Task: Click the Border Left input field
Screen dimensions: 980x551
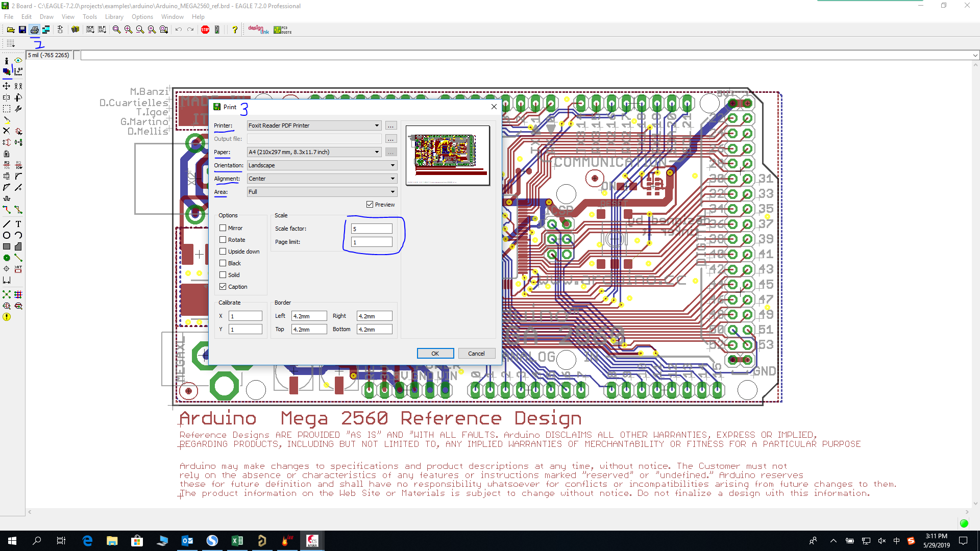Action: pyautogui.click(x=309, y=316)
